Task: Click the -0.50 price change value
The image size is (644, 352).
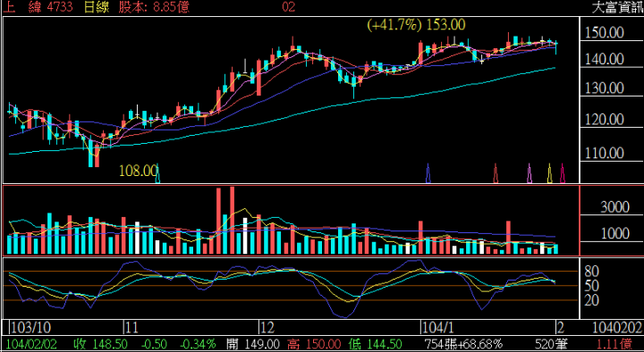Action: coord(154,344)
